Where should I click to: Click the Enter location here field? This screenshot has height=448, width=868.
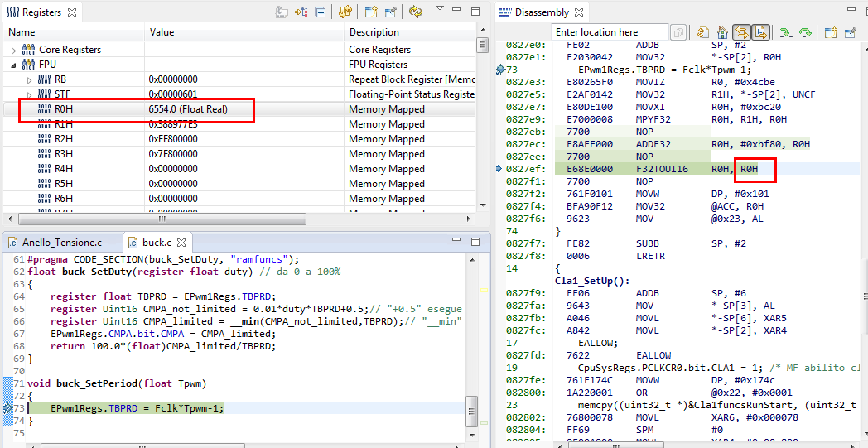tap(610, 32)
